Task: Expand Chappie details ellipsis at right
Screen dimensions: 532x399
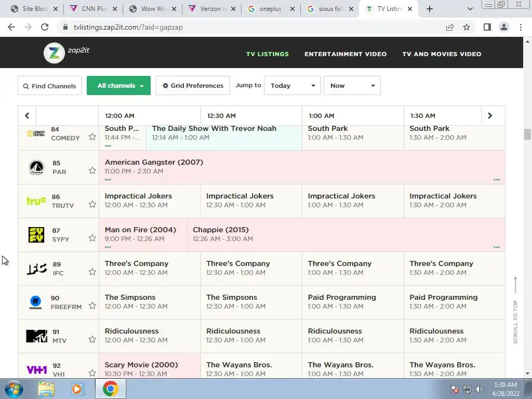Action: click(x=497, y=247)
